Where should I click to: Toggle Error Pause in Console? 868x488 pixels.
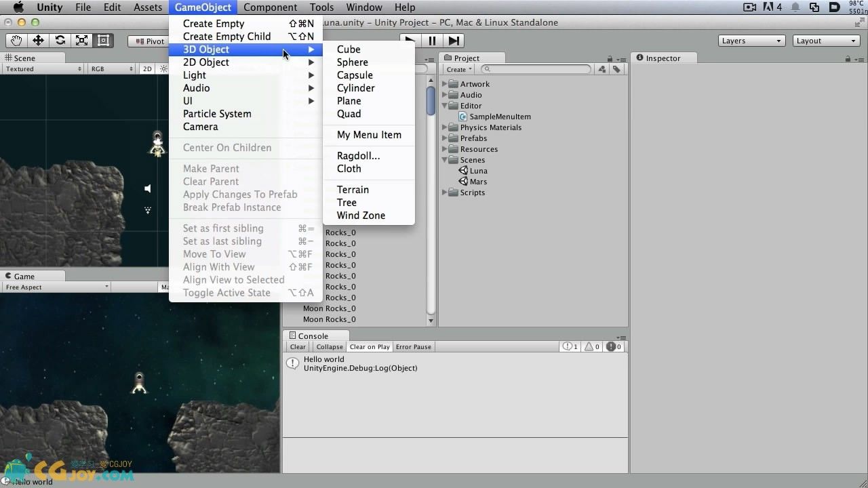(414, 346)
